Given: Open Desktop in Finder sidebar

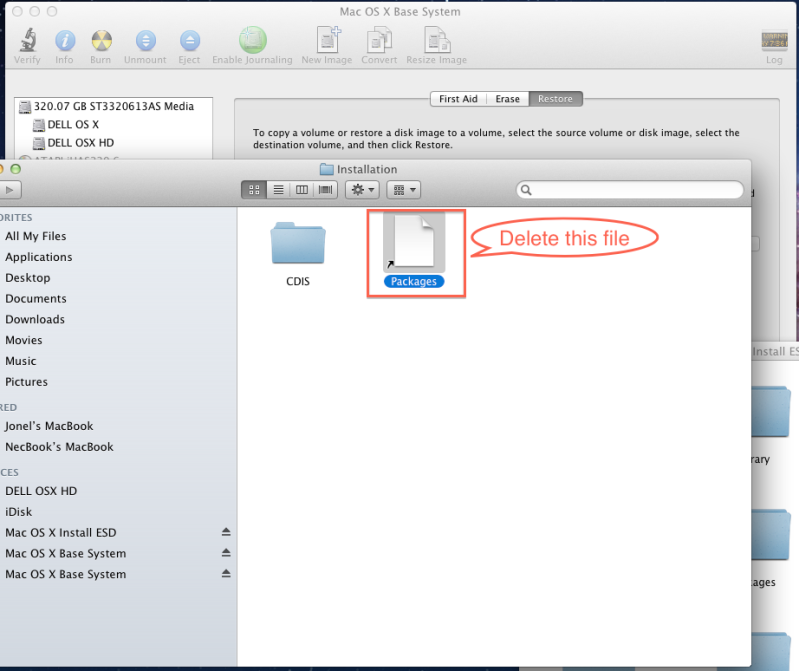Looking at the screenshot, I should tap(28, 278).
